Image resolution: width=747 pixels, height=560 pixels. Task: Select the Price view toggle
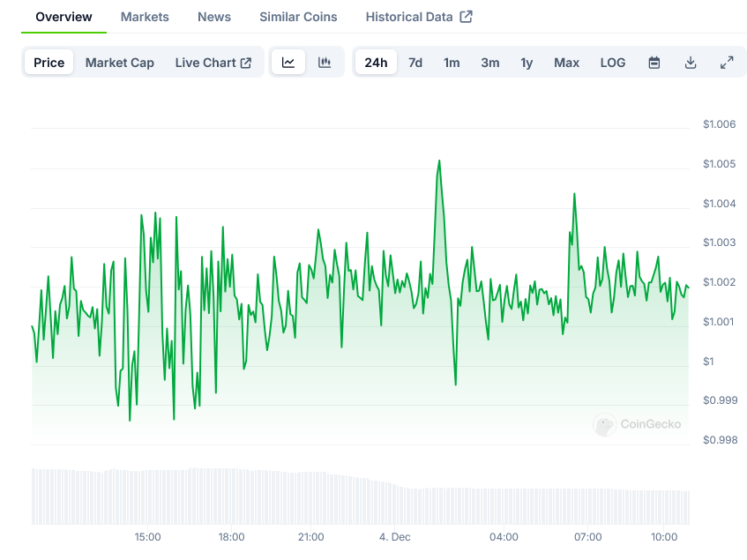point(49,63)
